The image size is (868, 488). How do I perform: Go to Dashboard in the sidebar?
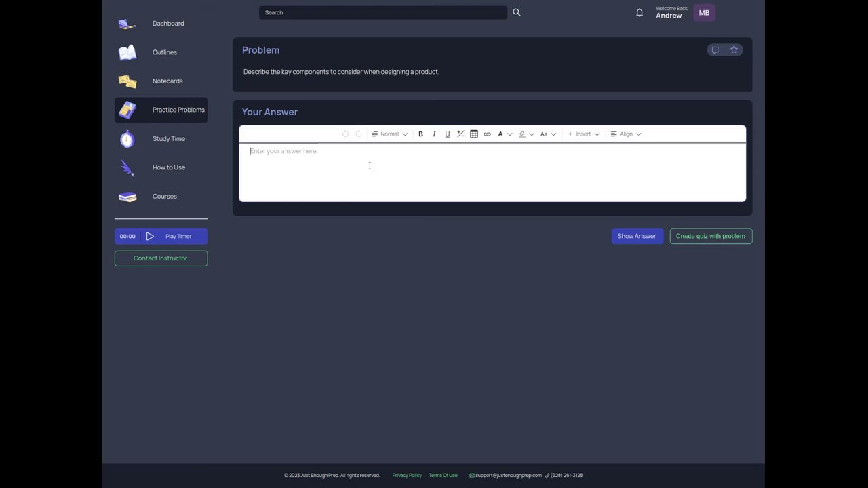[x=161, y=24]
